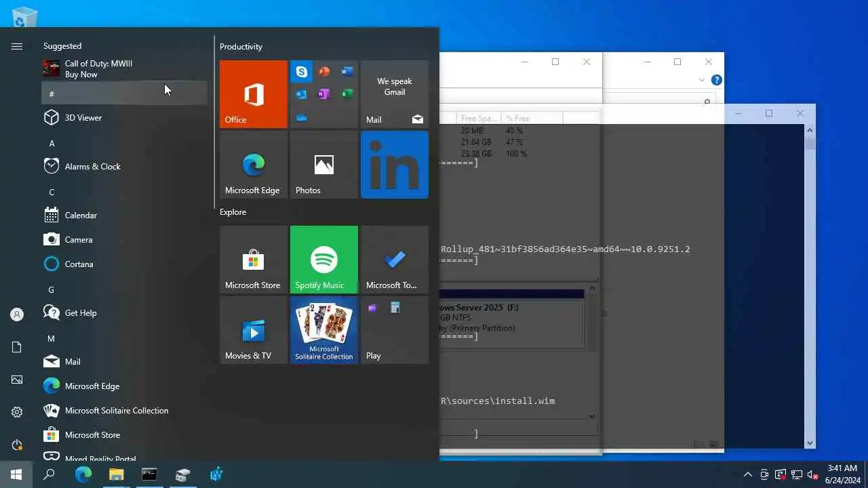Open the clock showing 3:41 AM
Image resolution: width=868 pixels, height=488 pixels.
pyautogui.click(x=842, y=474)
